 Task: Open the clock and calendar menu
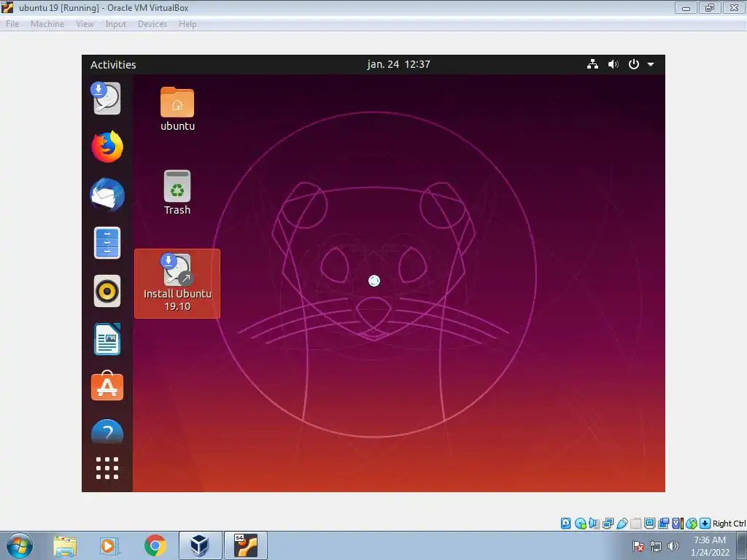tap(399, 64)
